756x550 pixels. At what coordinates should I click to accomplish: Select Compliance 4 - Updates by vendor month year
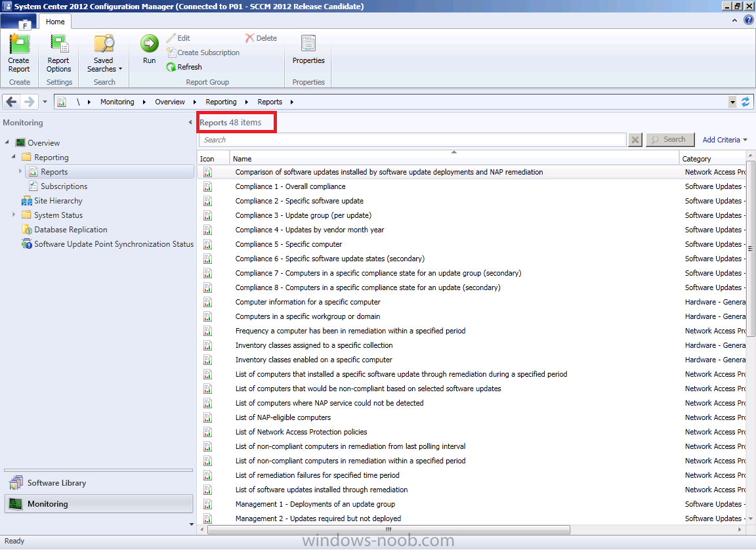pyautogui.click(x=310, y=230)
